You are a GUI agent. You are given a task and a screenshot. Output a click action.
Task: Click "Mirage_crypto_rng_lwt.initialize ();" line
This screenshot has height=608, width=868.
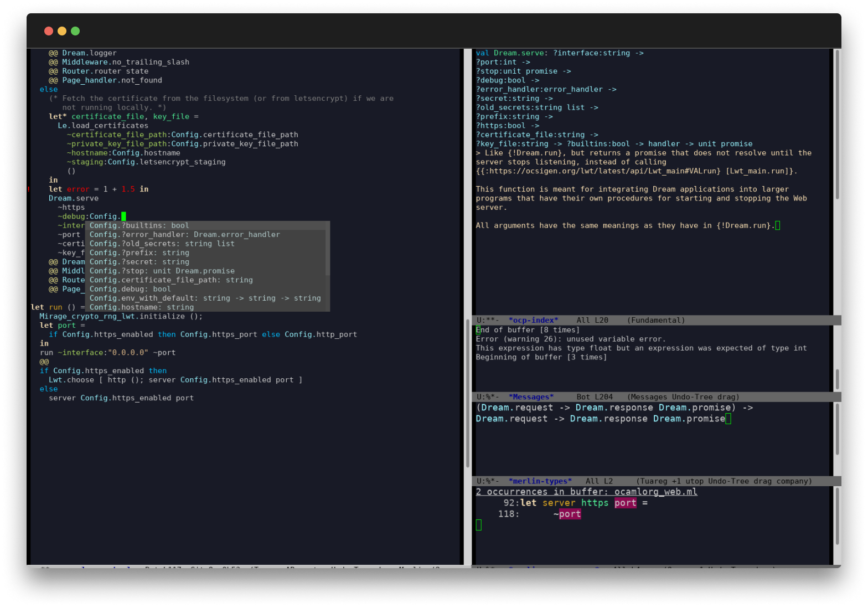121,317
